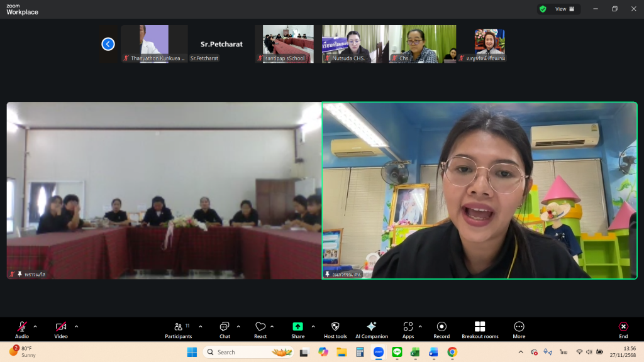The height and width of the screenshot is (362, 644).
Task: Turn on the Video camera
Action: (61, 329)
